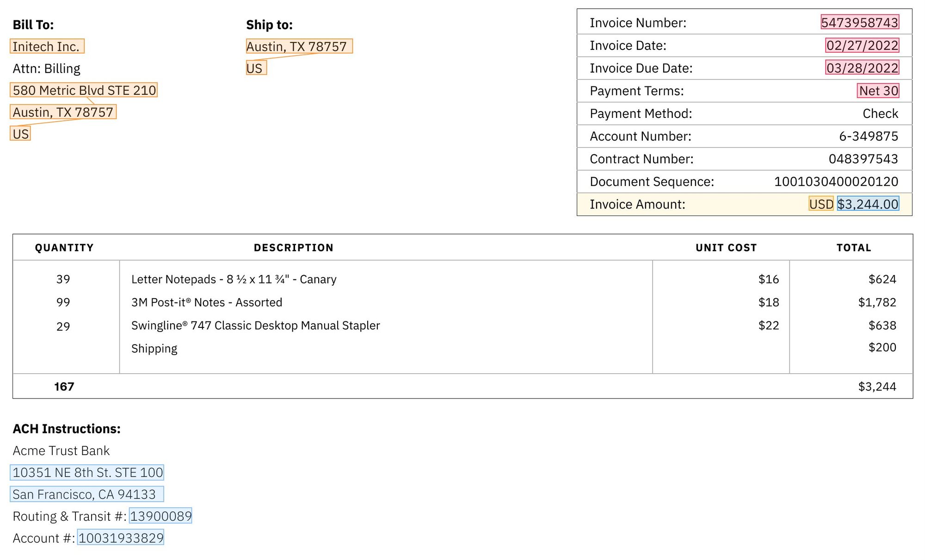Click the Net 30 payment terms value

click(x=878, y=90)
